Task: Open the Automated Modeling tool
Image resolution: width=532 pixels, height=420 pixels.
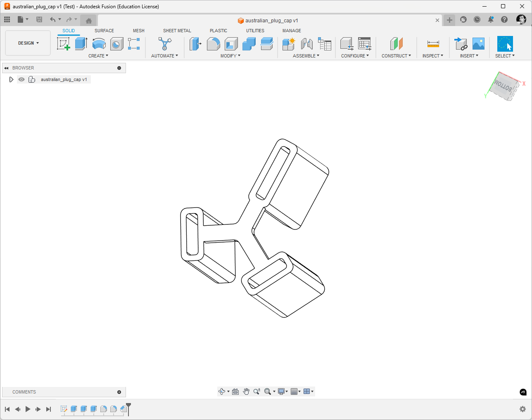Action: [165, 43]
